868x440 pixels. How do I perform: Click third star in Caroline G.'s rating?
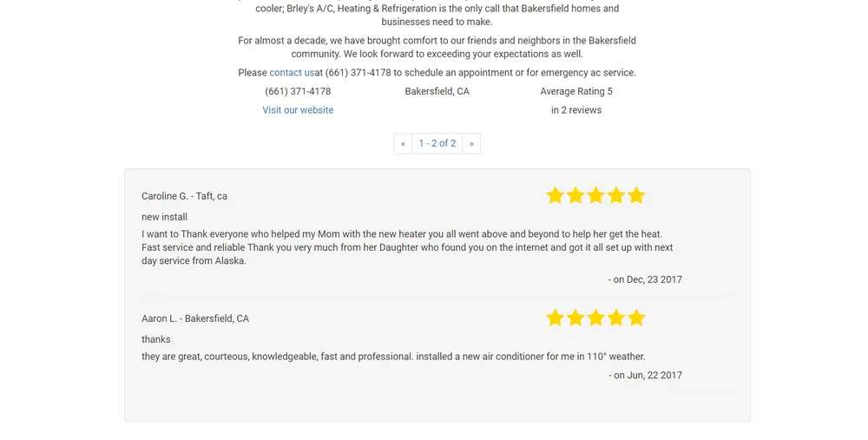pyautogui.click(x=595, y=196)
